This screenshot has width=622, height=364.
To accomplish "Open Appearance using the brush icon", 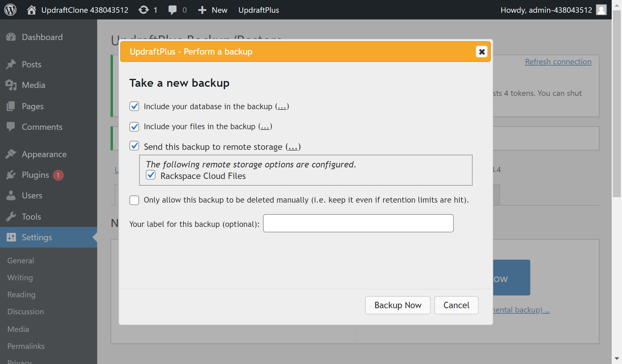I will pyautogui.click(x=12, y=154).
